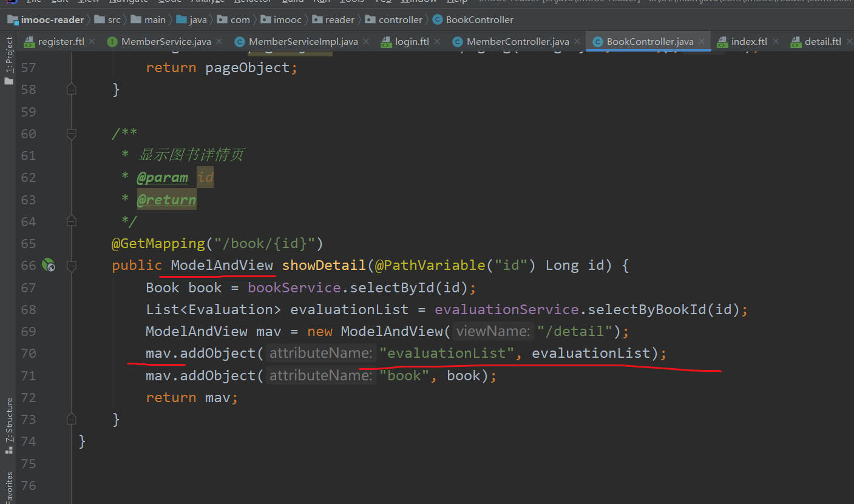Close the register.ftl tab
854x504 pixels.
(92, 41)
